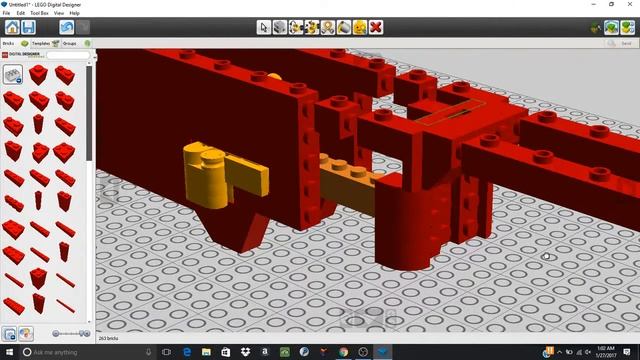Switch to Building Guide mode

pos(627,28)
